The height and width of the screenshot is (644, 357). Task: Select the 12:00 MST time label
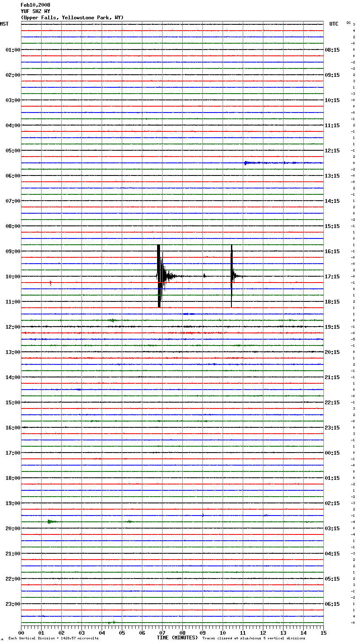click(13, 327)
